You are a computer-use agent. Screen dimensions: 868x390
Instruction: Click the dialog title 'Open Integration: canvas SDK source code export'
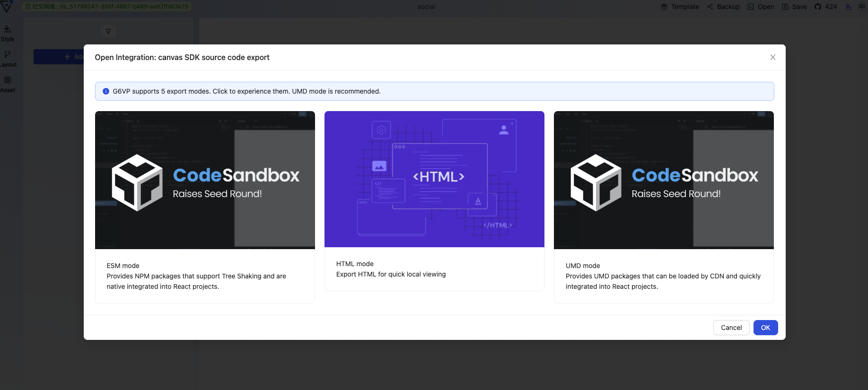(x=182, y=57)
